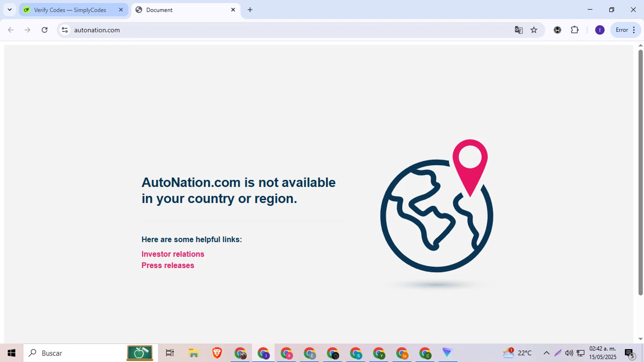
Task: Open Chrome taskbar icon with photo profile
Action: (240, 353)
